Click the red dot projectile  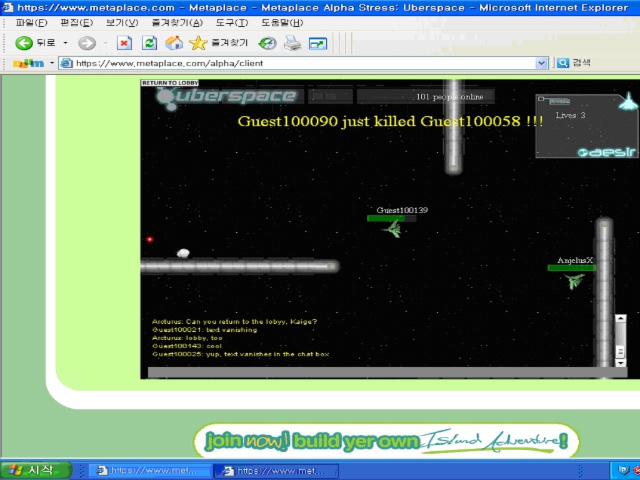pyautogui.click(x=150, y=240)
